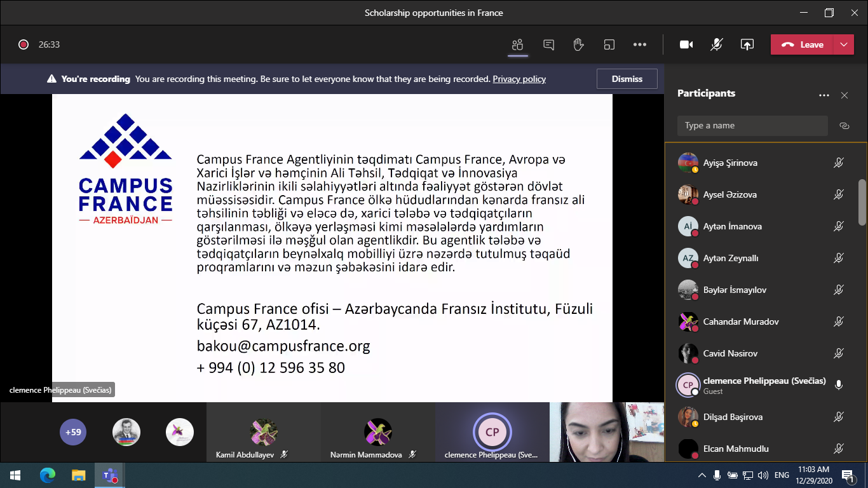Select Kamil Abdullayev video tile
The image size is (868, 488).
pos(263,432)
